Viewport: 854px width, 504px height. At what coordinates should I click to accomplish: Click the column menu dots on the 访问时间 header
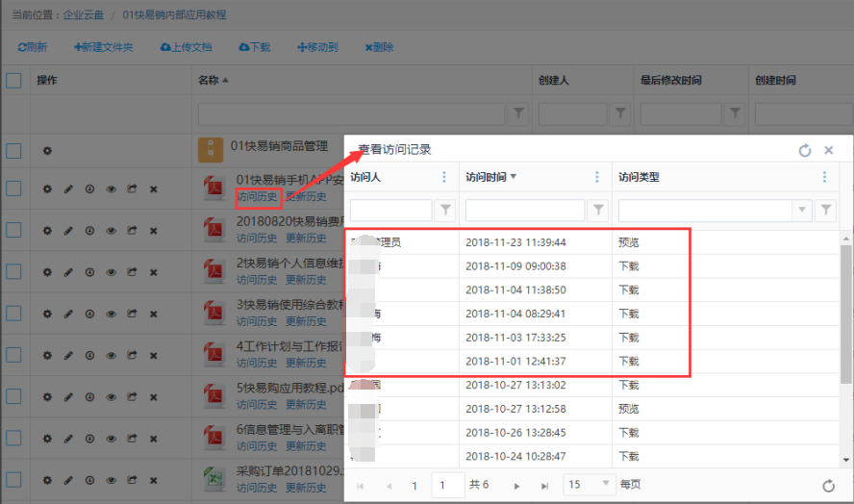coord(597,177)
